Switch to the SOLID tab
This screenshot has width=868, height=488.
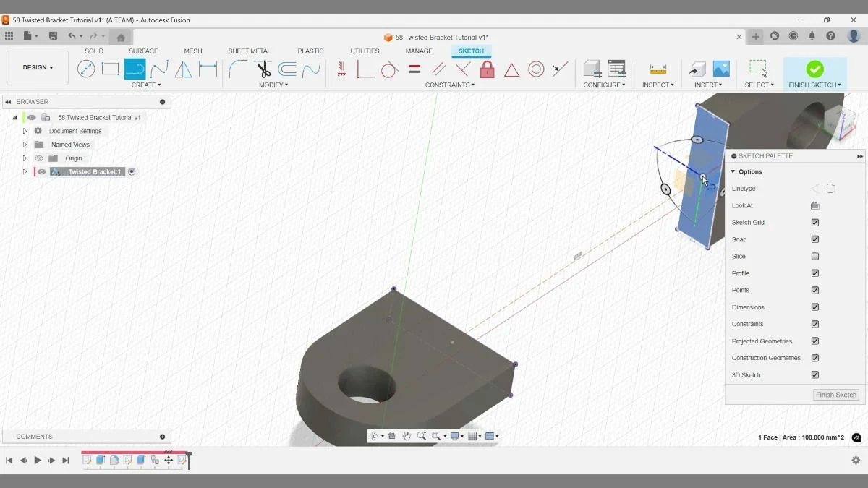[x=94, y=51]
